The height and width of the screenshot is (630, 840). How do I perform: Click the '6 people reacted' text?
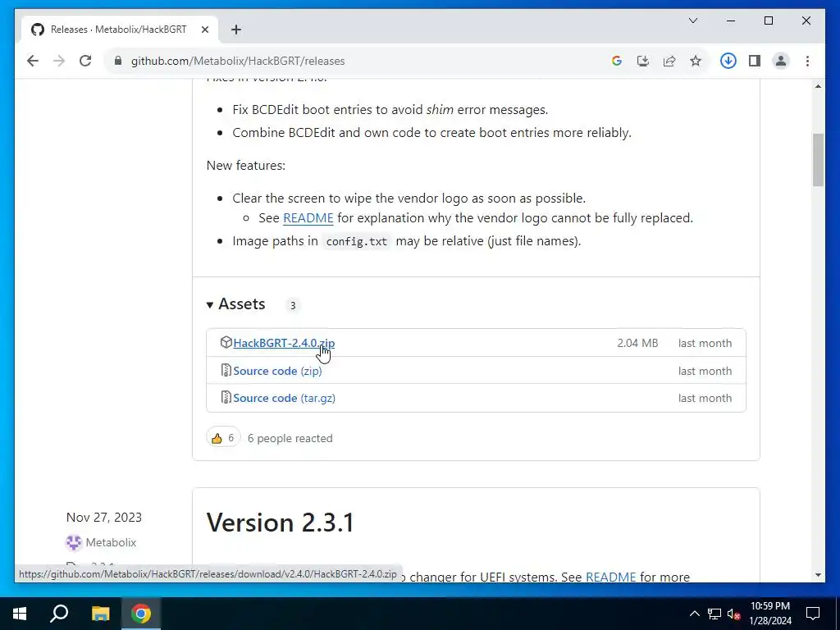290,438
